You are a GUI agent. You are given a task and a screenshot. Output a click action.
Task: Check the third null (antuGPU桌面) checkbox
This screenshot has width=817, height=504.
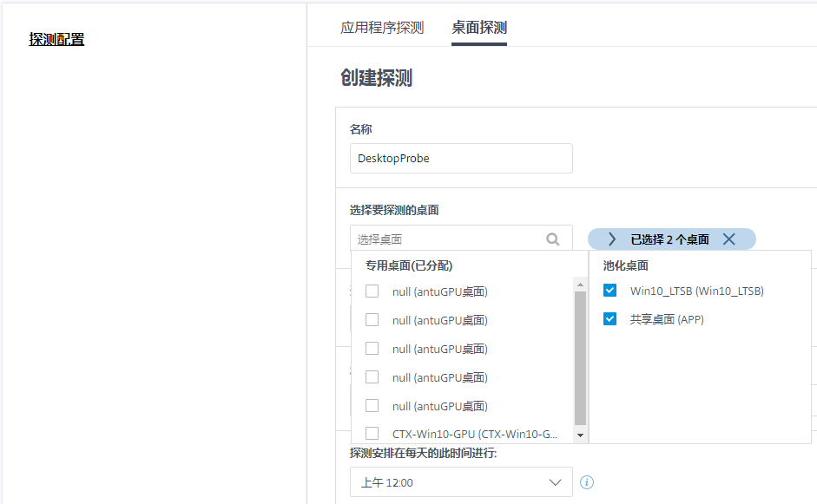pyautogui.click(x=372, y=349)
